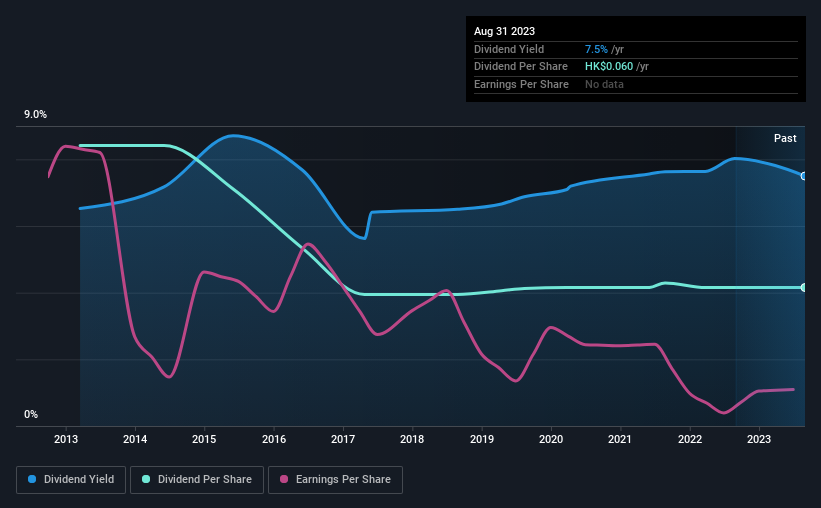The width and height of the screenshot is (821, 508).
Task: Select the 2023 x-axis label
Action: (x=759, y=439)
